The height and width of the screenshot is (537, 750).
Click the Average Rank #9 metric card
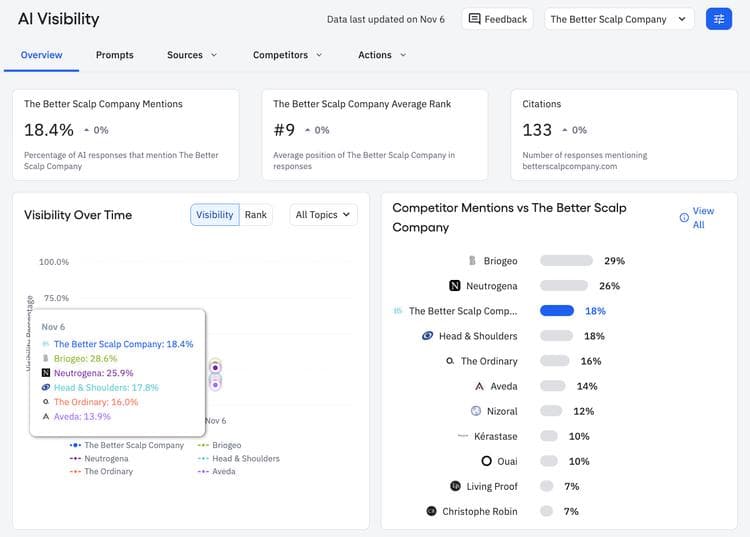point(375,135)
